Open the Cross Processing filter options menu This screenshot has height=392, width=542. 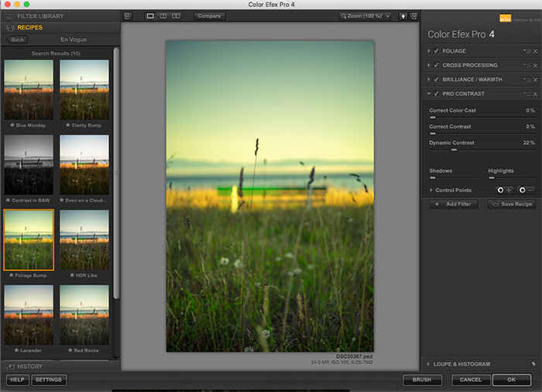[527, 65]
